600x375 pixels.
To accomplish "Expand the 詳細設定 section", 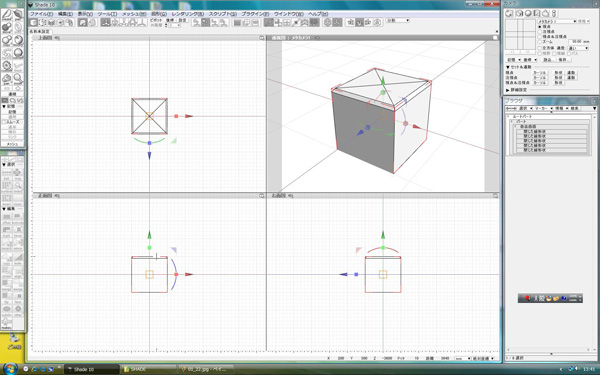I will (508, 90).
